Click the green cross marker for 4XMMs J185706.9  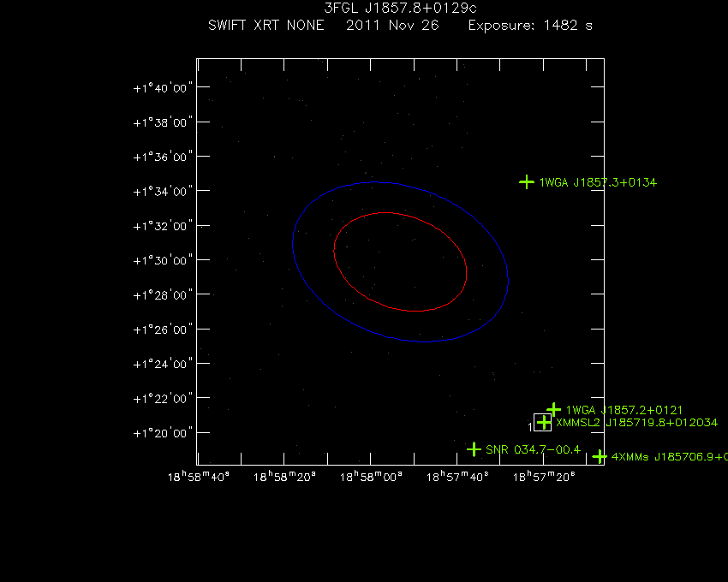coord(600,457)
